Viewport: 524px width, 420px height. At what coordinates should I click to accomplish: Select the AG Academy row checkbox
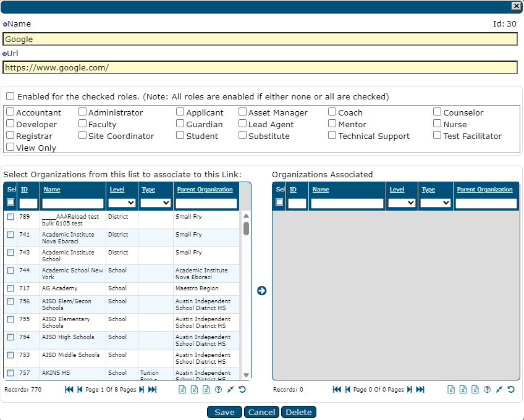[x=11, y=288]
